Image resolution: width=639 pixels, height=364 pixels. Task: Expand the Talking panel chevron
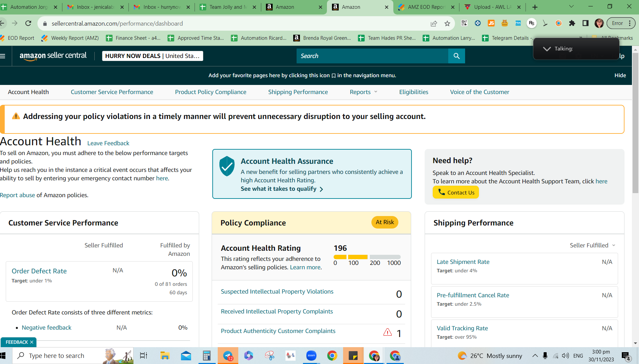pos(547,49)
